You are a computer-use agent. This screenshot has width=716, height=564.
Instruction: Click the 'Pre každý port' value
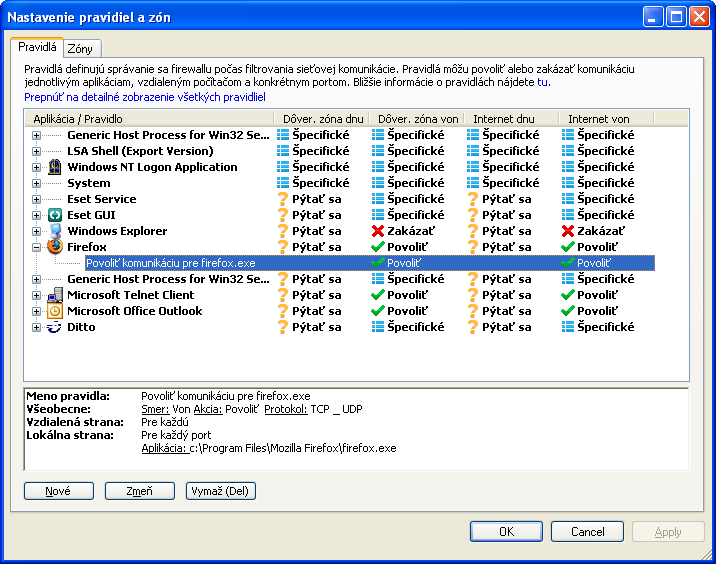click(x=176, y=435)
